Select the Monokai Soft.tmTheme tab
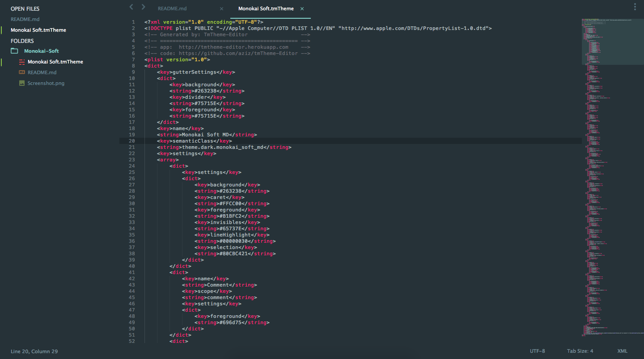 coord(266,8)
